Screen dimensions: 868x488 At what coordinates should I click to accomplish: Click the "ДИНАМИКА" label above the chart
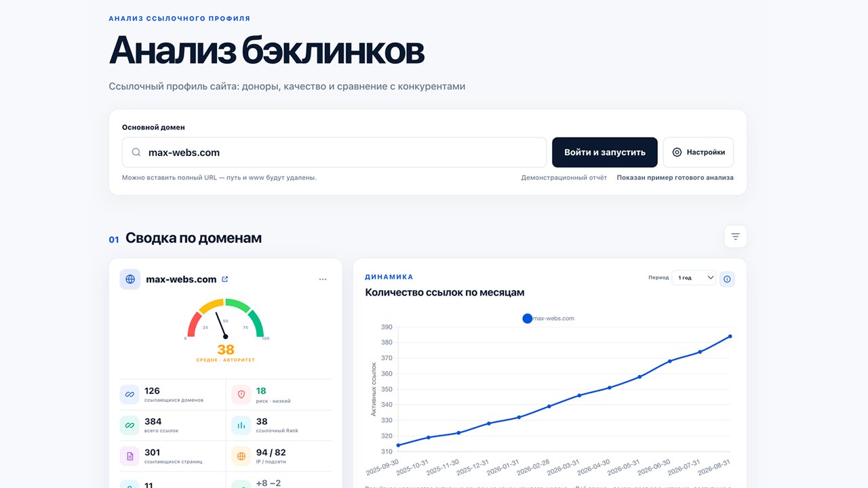pyautogui.click(x=389, y=277)
